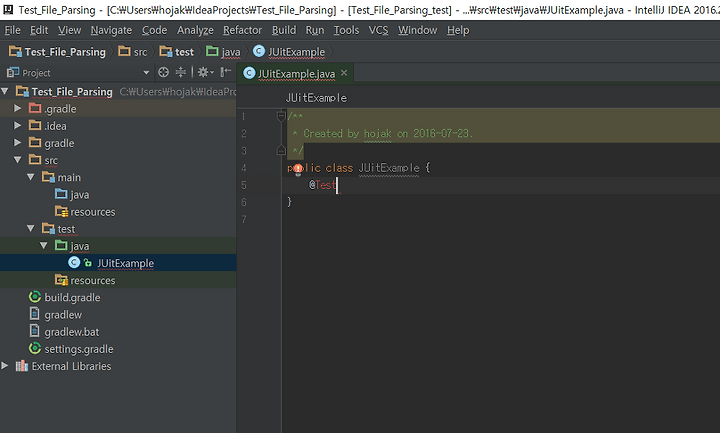
Task: Collapse the test folder in tree
Action: (31, 228)
